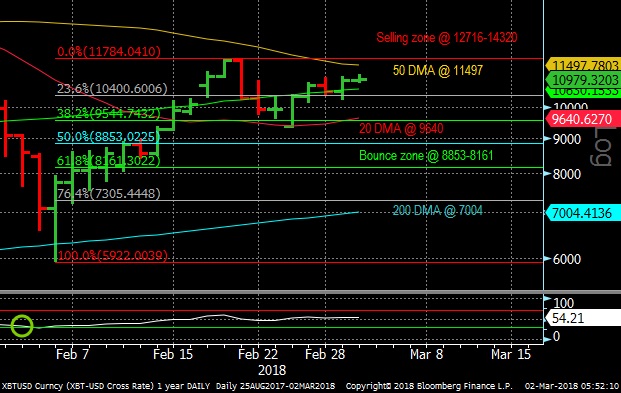Click the 8000 price axis label
The height and width of the screenshot is (393, 621).
pyautogui.click(x=567, y=174)
